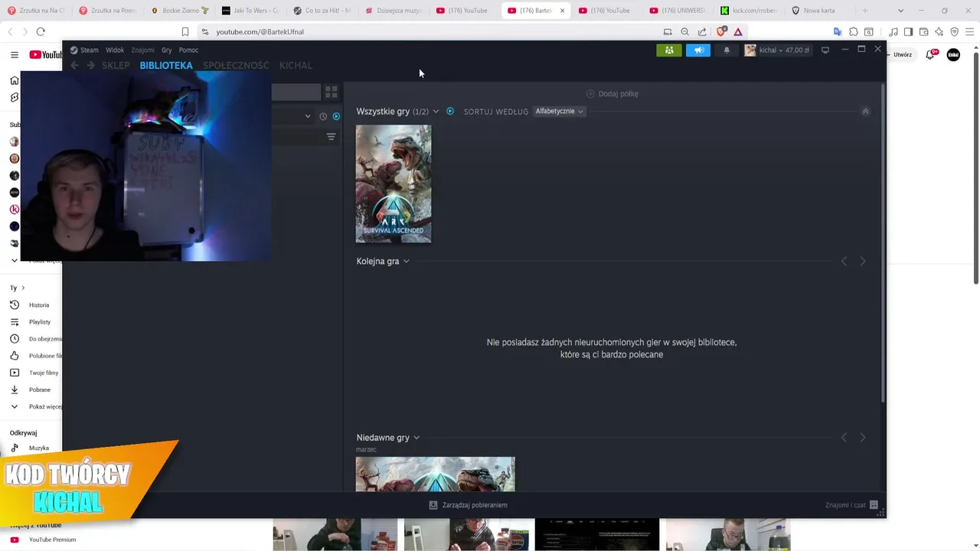This screenshot has height=551, width=980.
Task: Go back with Steam navigation arrow
Action: (74, 66)
